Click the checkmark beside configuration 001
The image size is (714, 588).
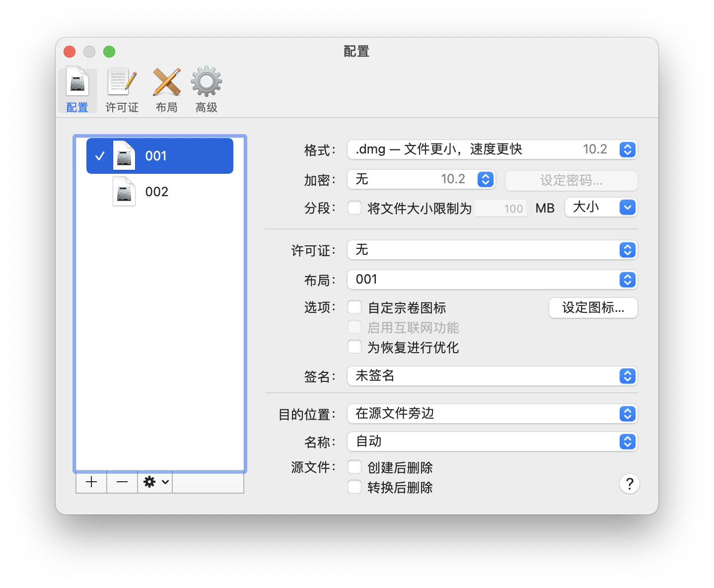tap(100, 156)
